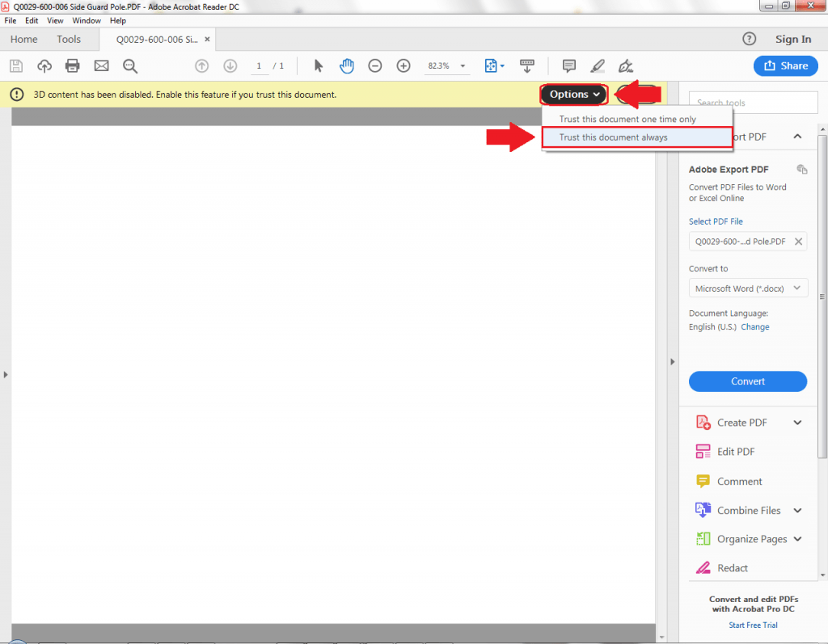The height and width of the screenshot is (644, 828).
Task: Click inside the Search tools field
Action: (x=752, y=103)
